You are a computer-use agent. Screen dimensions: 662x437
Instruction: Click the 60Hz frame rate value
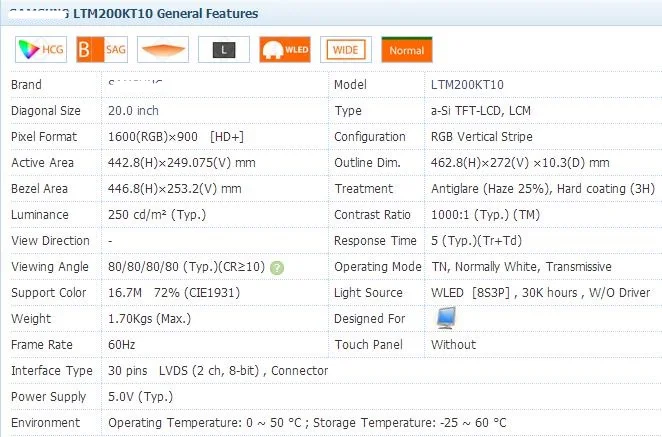[x=122, y=345]
